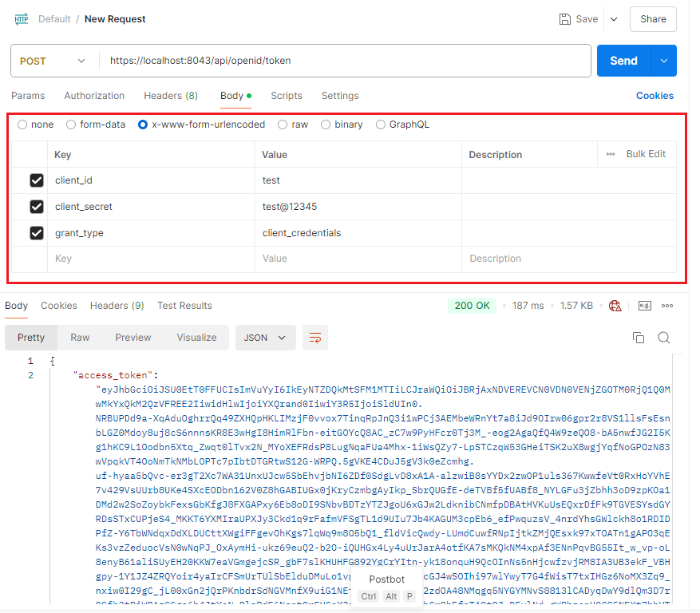Image resolution: width=700 pixels, height=613 pixels.
Task: Open the Cookies link
Action: (655, 96)
